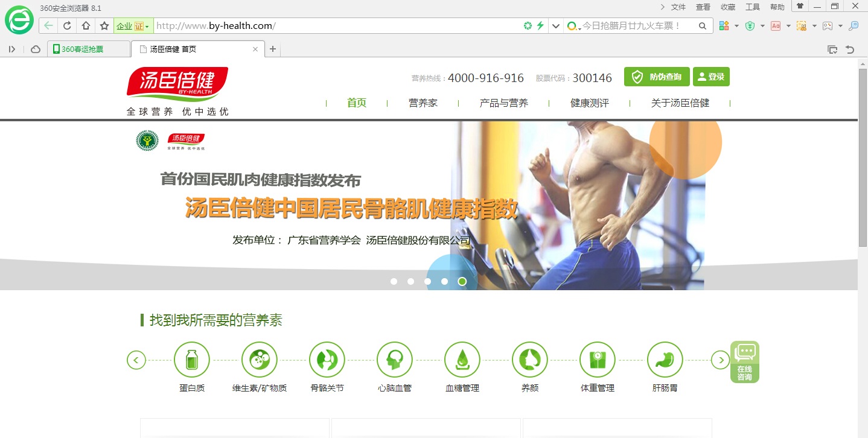Select the fourth banner carousel dot
868x438 pixels.
pyautogui.click(x=445, y=281)
